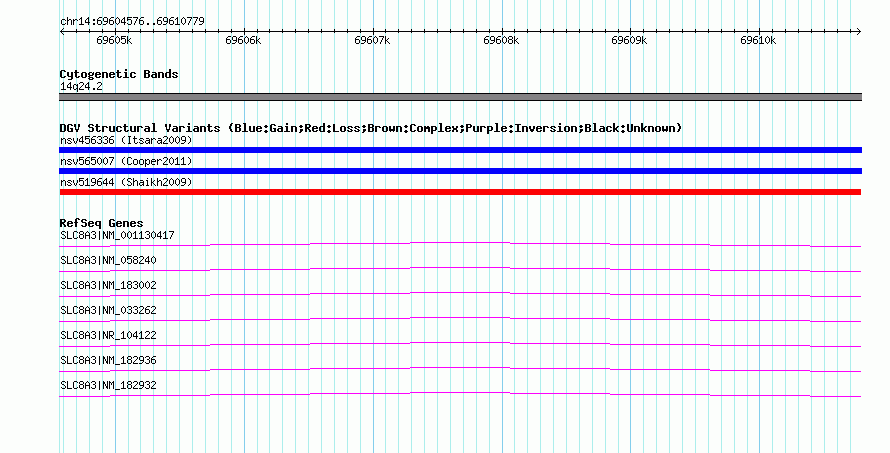Click the magenta intron line of NM_001130417

[460, 243]
